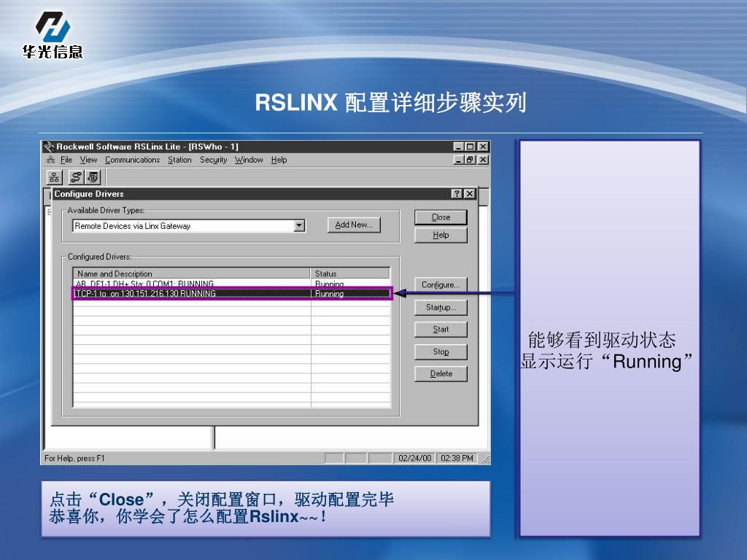Open the File menu
The width and height of the screenshot is (747, 560).
pos(66,160)
